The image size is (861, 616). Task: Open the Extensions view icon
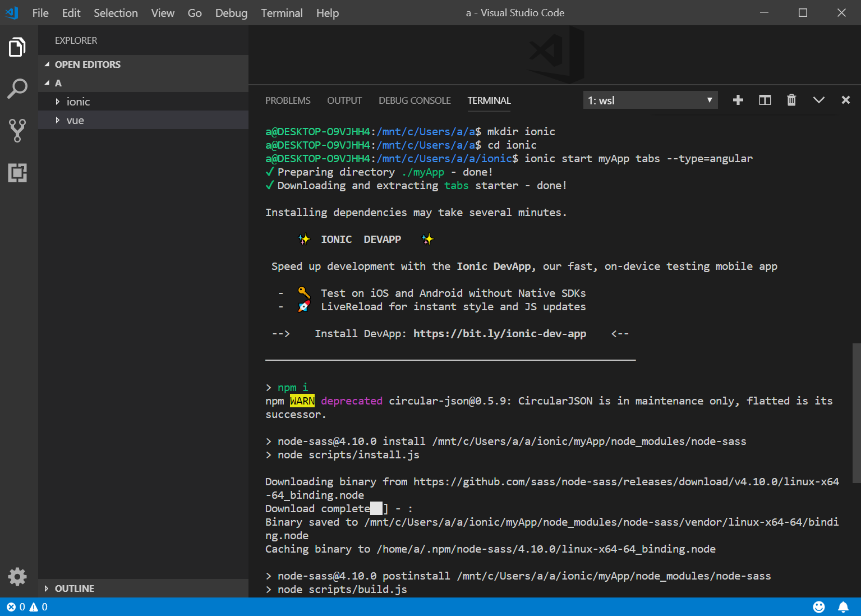click(17, 173)
